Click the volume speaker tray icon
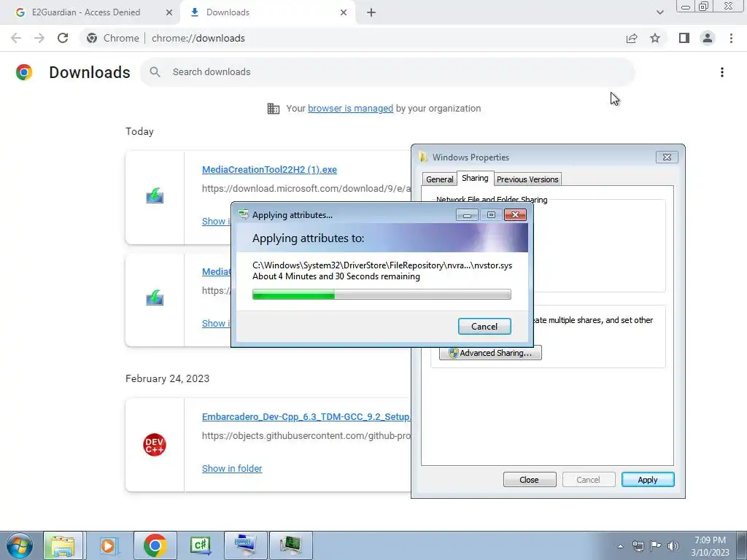Viewport: 747px width, 560px height. point(673,546)
